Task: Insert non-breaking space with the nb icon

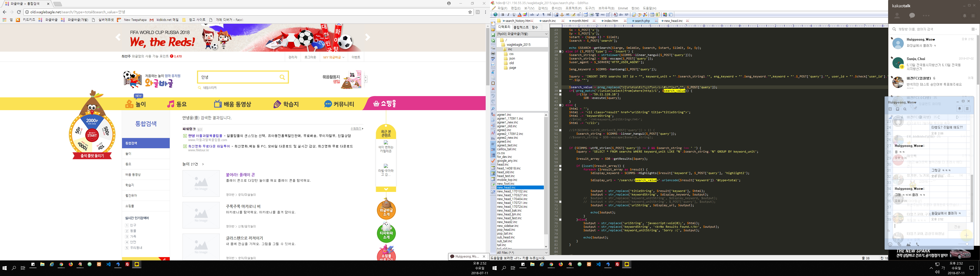Action: 532,15
